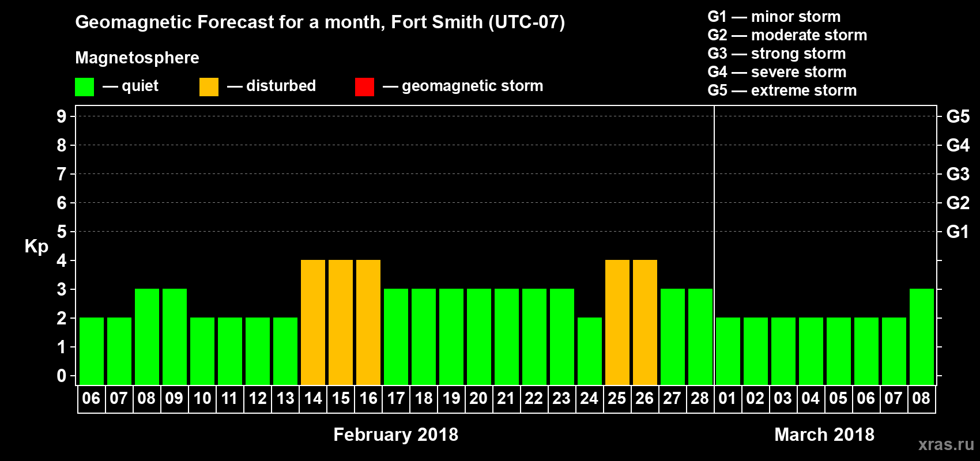
Task: Click the date cell 06 under March
Action: pos(866,399)
